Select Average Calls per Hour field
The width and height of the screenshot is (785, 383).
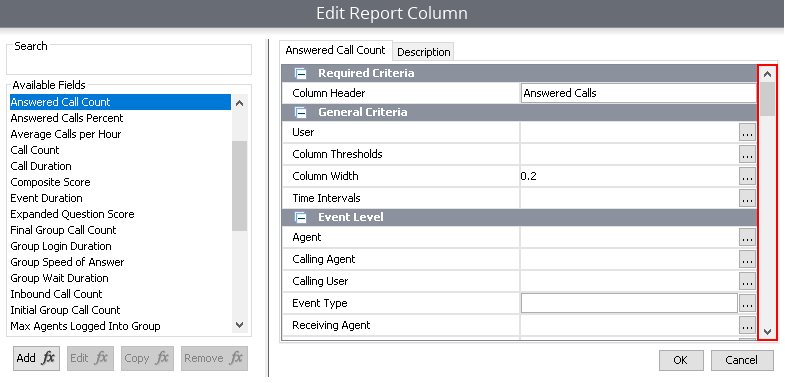pos(120,134)
